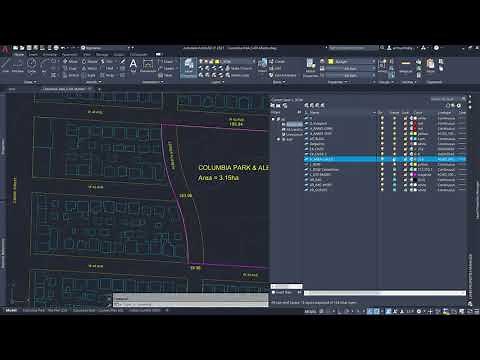The height and width of the screenshot is (360, 480).
Task: Activate the Scale tool
Action: (x=89, y=75)
